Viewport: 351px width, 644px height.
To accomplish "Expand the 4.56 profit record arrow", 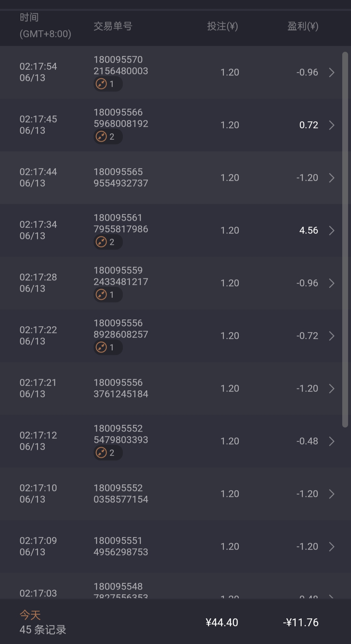I will pyautogui.click(x=331, y=230).
